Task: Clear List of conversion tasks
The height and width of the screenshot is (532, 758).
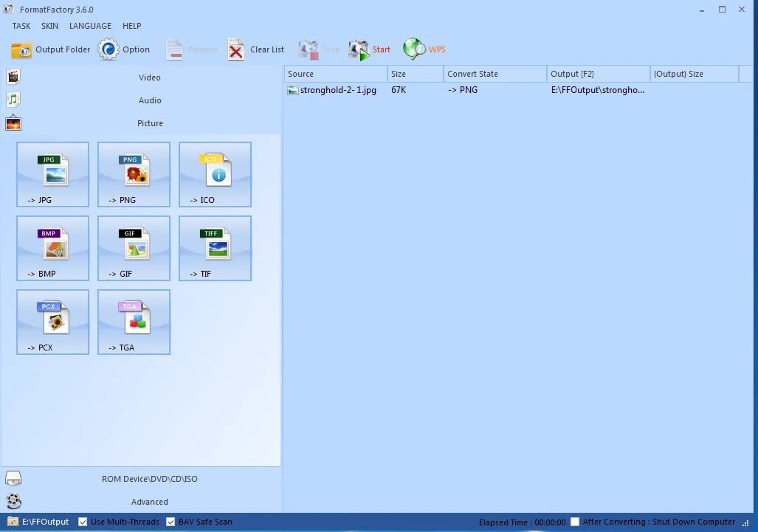Action: [255, 49]
